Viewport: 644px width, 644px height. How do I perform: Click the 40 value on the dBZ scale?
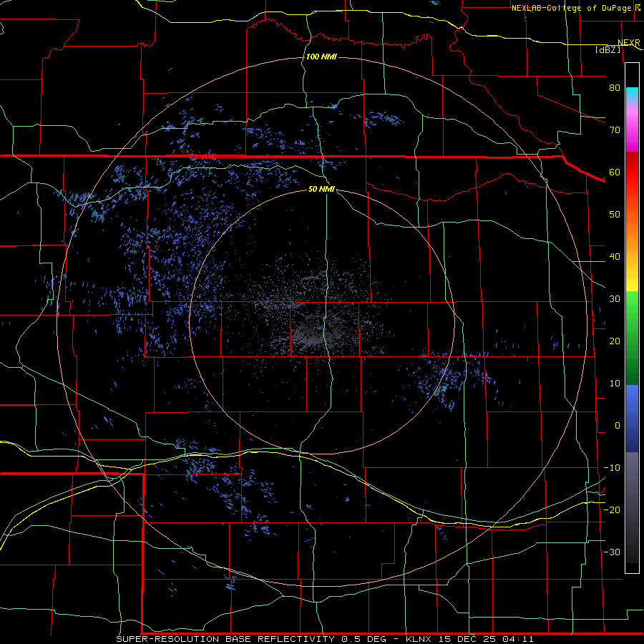pyautogui.click(x=615, y=257)
